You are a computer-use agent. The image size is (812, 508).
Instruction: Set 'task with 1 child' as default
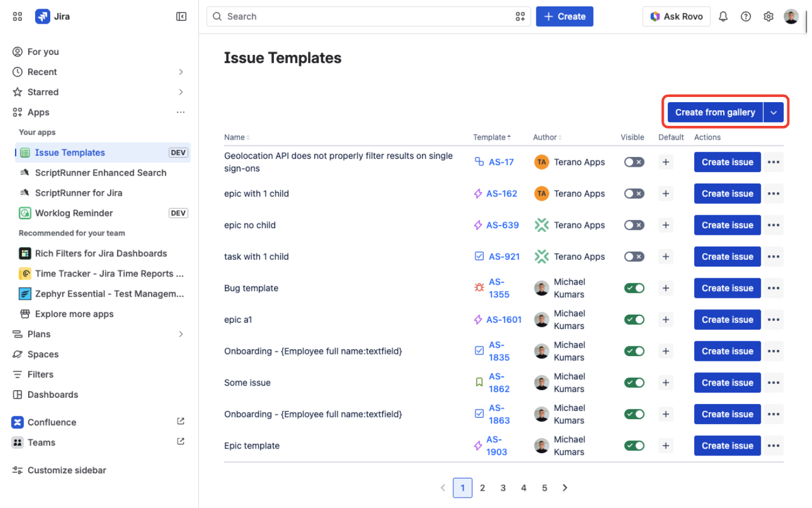(x=666, y=257)
